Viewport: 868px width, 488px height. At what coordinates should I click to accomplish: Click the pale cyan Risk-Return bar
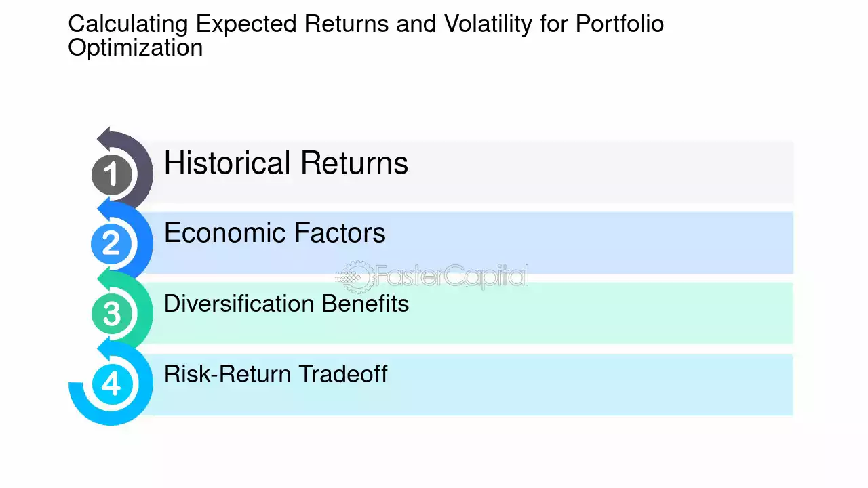[468, 384]
